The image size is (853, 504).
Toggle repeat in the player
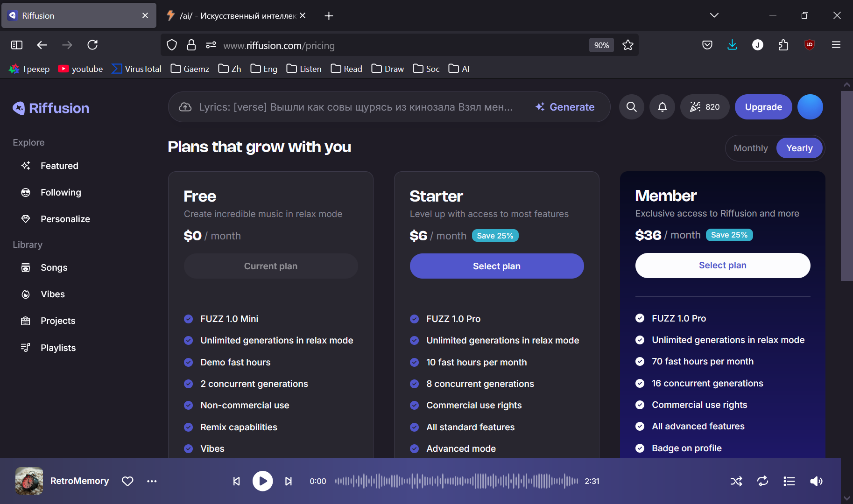coord(763,481)
